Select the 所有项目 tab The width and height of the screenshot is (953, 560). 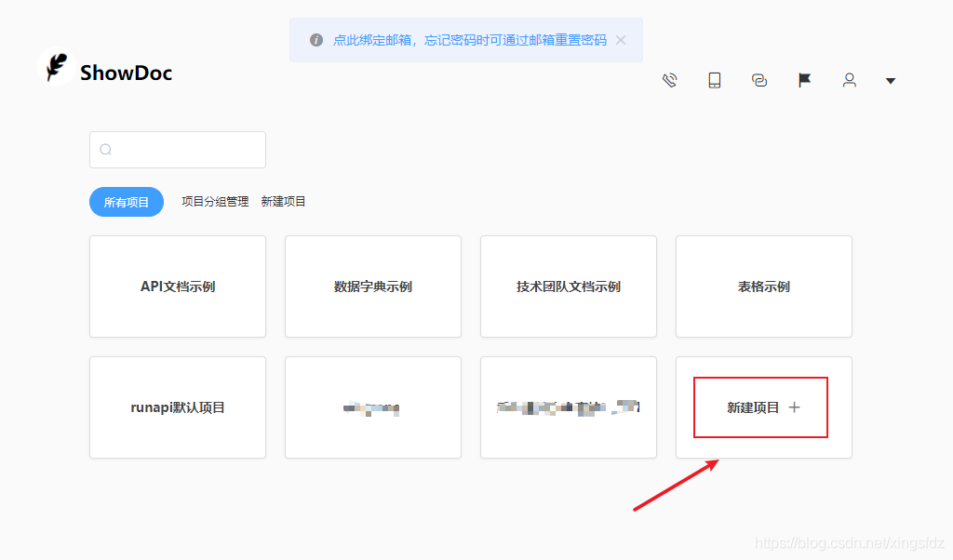(x=127, y=202)
